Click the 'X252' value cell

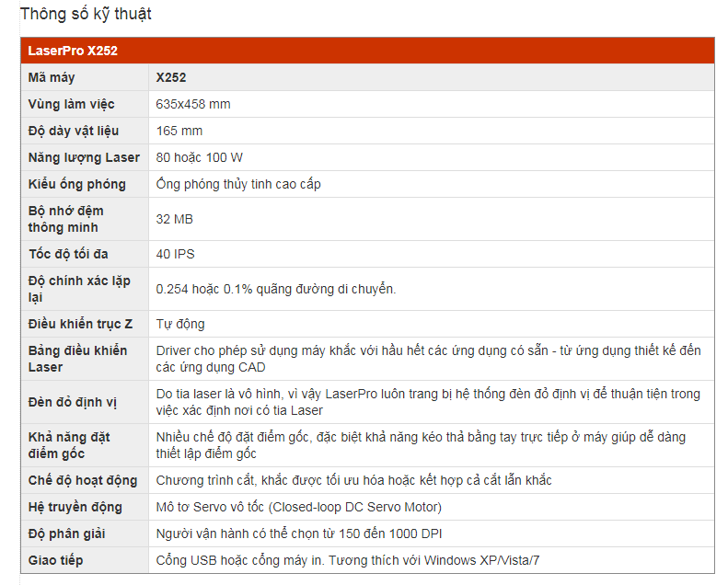point(432,77)
